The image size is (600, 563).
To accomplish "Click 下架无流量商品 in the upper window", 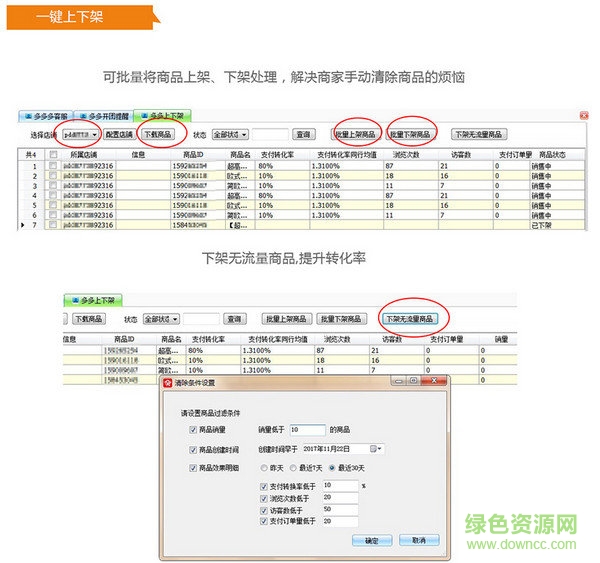I will click(479, 134).
